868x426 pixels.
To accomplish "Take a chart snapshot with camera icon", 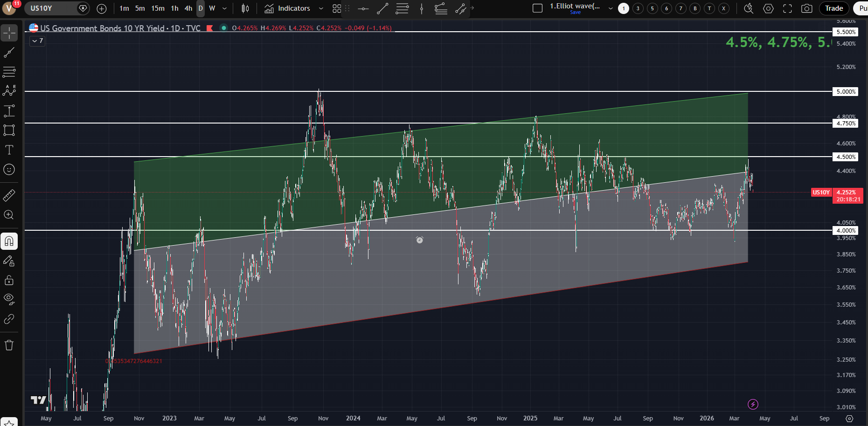I will point(806,8).
